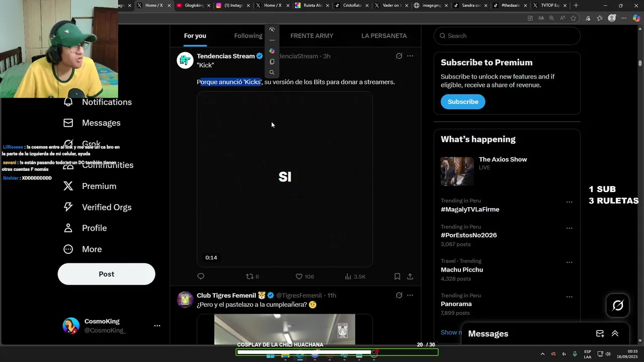Like the Tendencias Stream post
This screenshot has height=362, width=644.
pos(304,277)
